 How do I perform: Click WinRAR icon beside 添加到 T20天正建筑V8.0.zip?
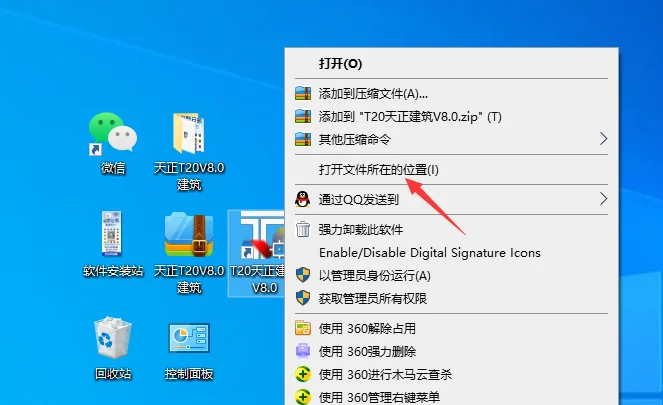point(303,116)
